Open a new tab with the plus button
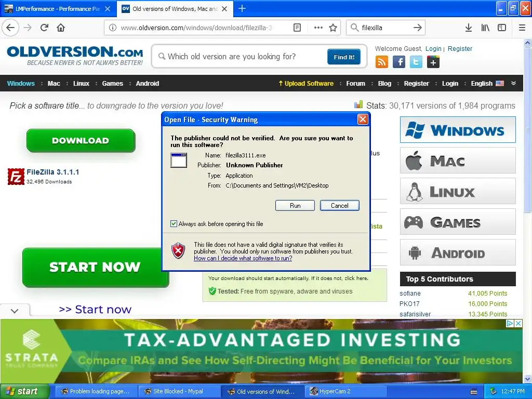The width and height of the screenshot is (532, 399). point(242,8)
